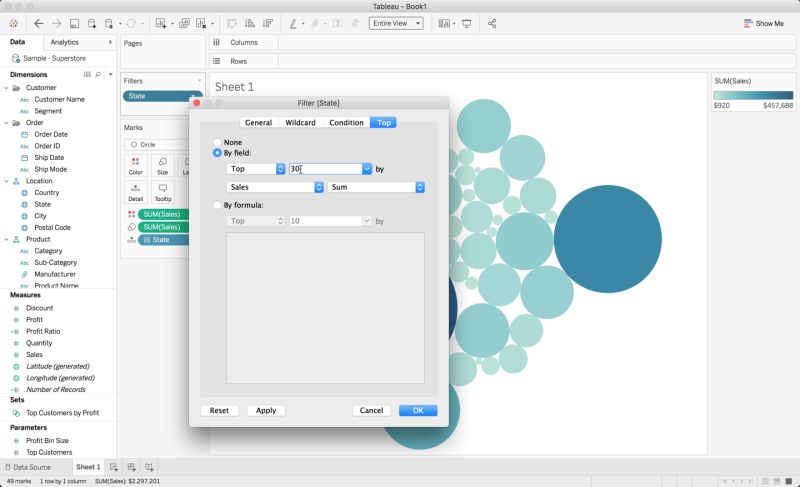The image size is (800, 487).
Task: Click the highlight pen toolbar icon
Action: 293,23
